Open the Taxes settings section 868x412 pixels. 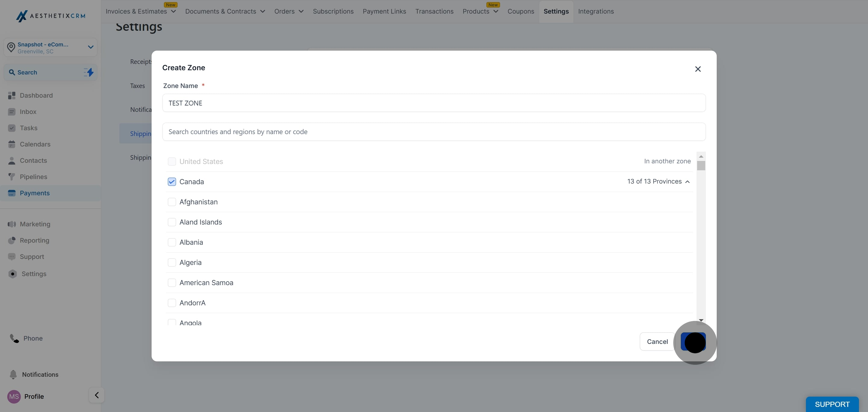pyautogui.click(x=137, y=86)
